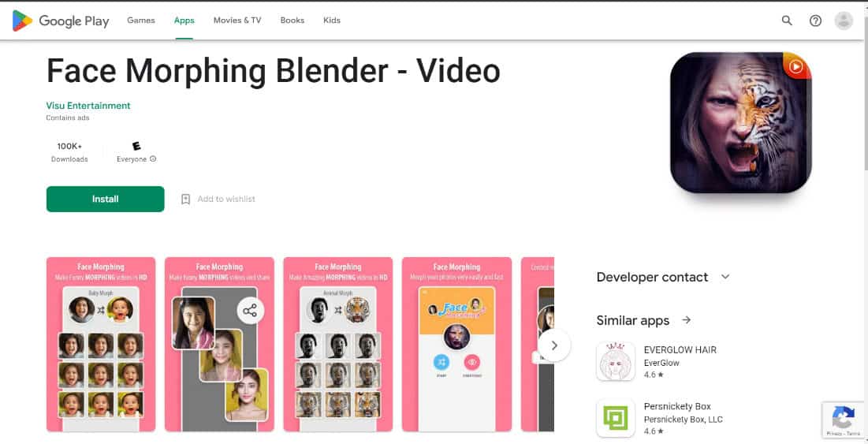The image size is (868, 444).
Task: Open the search magnifier icon
Action: click(787, 21)
